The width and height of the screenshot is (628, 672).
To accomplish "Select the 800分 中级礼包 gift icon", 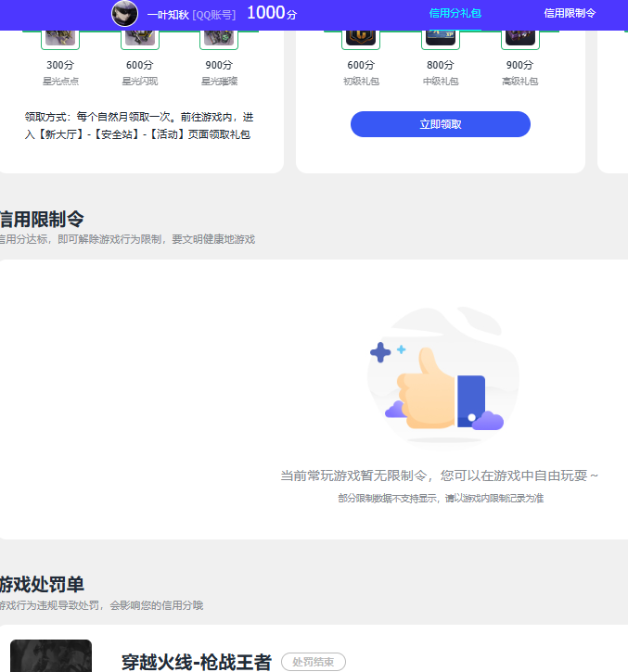I will pyautogui.click(x=441, y=39).
